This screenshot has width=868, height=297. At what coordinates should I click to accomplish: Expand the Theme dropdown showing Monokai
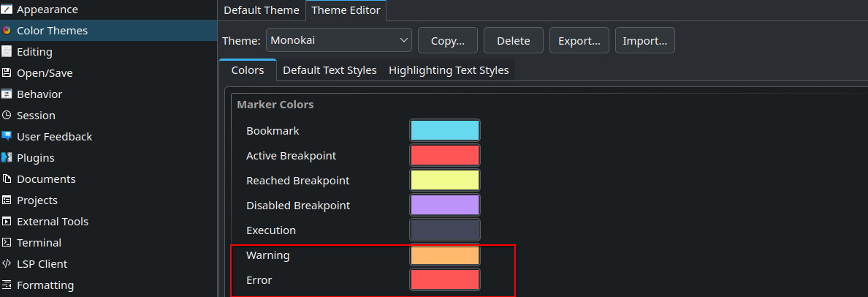pyautogui.click(x=338, y=41)
